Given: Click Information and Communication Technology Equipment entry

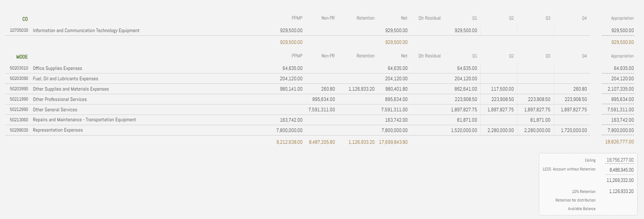Looking at the screenshot, I should click(86, 31).
